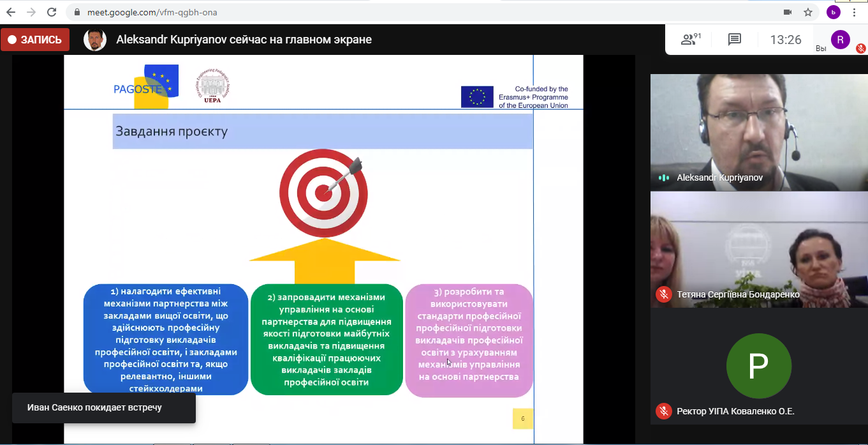Image resolution: width=868 pixels, height=445 pixels.
Task: Bookmark this page with star icon
Action: click(807, 12)
